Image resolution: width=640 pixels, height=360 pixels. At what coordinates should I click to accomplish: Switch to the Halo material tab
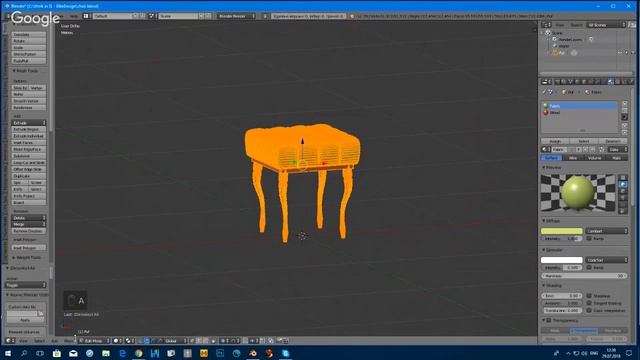coord(617,158)
